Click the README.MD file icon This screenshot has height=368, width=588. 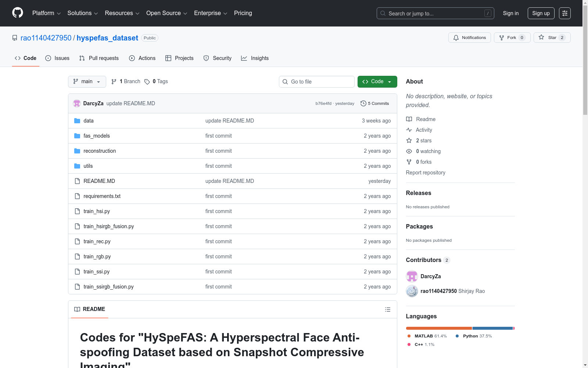point(77,181)
